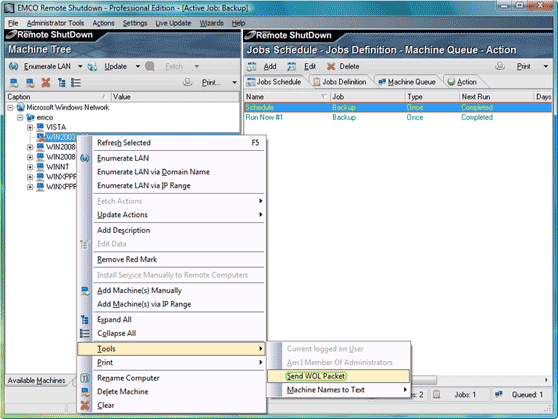Click the red Delete icon in Jobs toolbar
The image size is (558, 419).
[x=331, y=67]
